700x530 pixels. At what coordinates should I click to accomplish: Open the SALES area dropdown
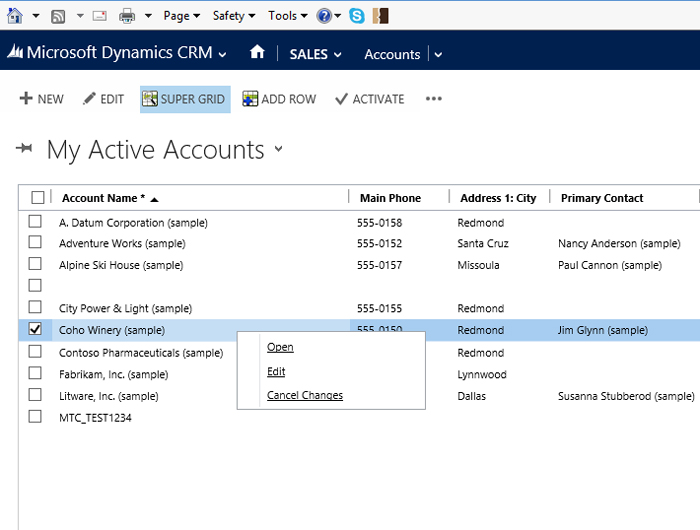click(315, 54)
